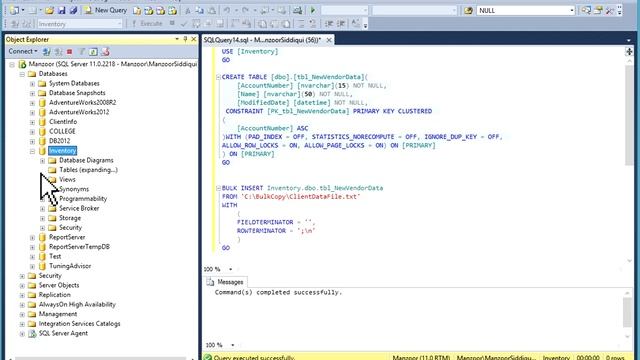Open the editor 100 % zoom dropdown
The image size is (640, 360).
pyautogui.click(x=231, y=269)
